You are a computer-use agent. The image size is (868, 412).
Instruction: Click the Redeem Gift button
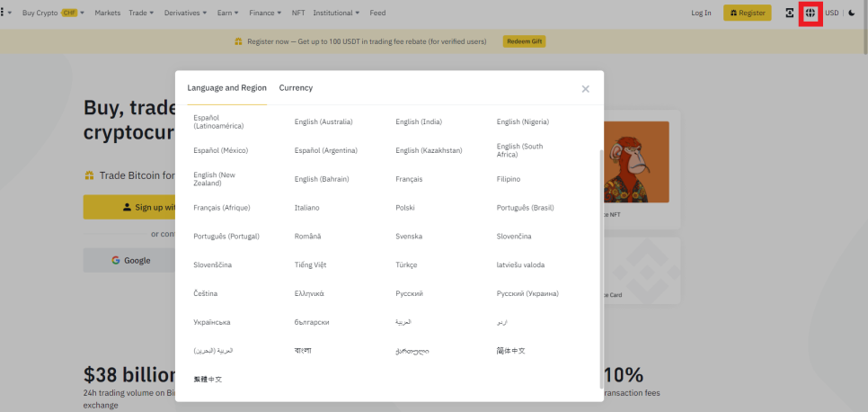pyautogui.click(x=524, y=41)
